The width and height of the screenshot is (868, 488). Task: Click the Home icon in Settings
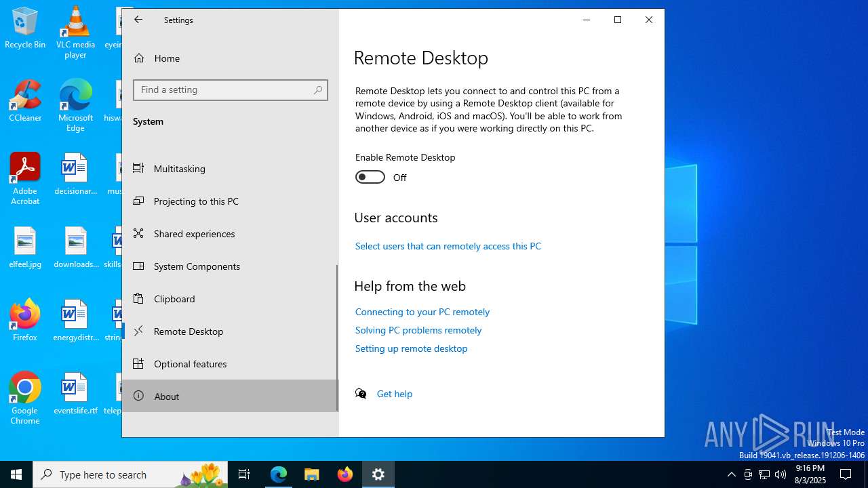(139, 58)
